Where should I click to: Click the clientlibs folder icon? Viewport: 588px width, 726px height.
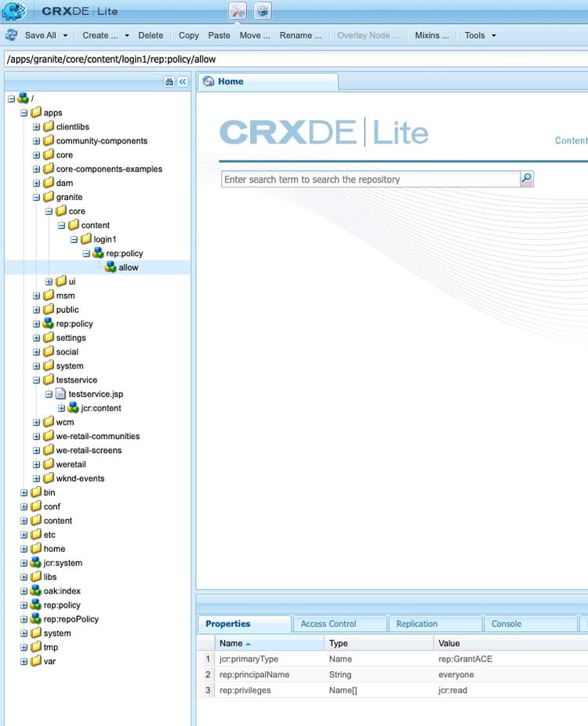pos(48,126)
